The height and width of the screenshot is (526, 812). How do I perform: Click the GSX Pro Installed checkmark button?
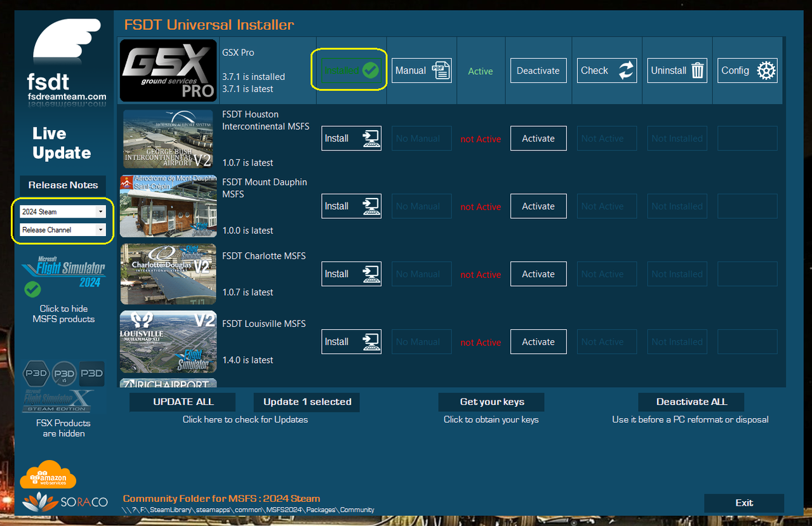tap(351, 70)
